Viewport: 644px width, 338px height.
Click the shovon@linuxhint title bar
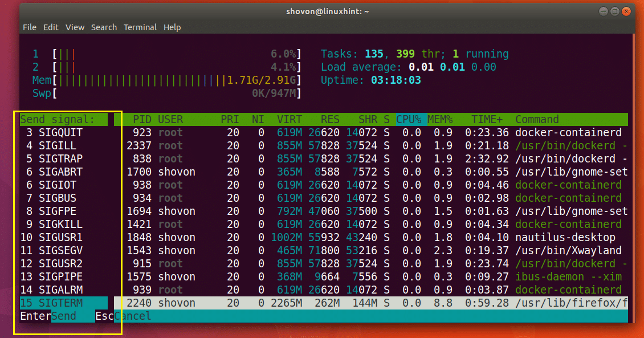tap(327, 11)
